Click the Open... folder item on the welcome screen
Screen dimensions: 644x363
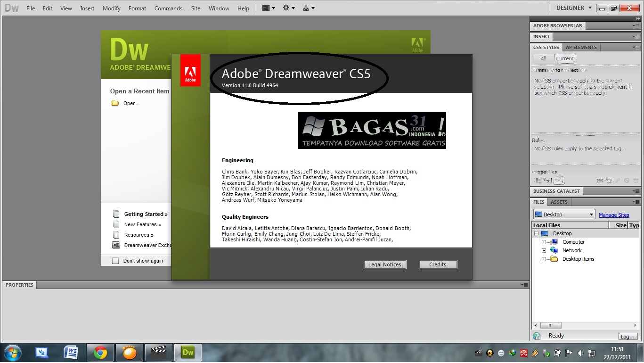[125, 103]
